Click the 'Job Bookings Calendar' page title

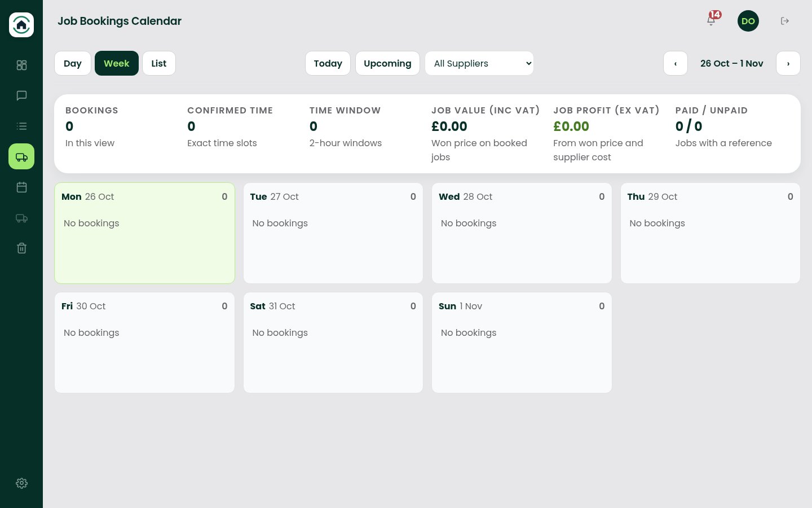(x=120, y=21)
